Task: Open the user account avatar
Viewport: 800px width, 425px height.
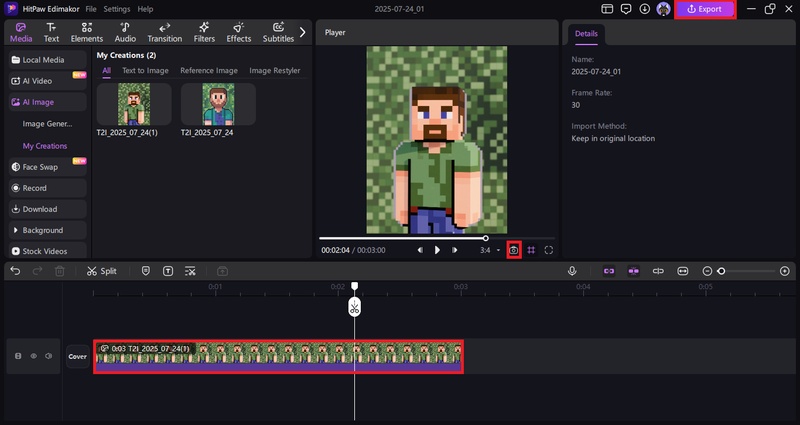Action: (x=663, y=9)
